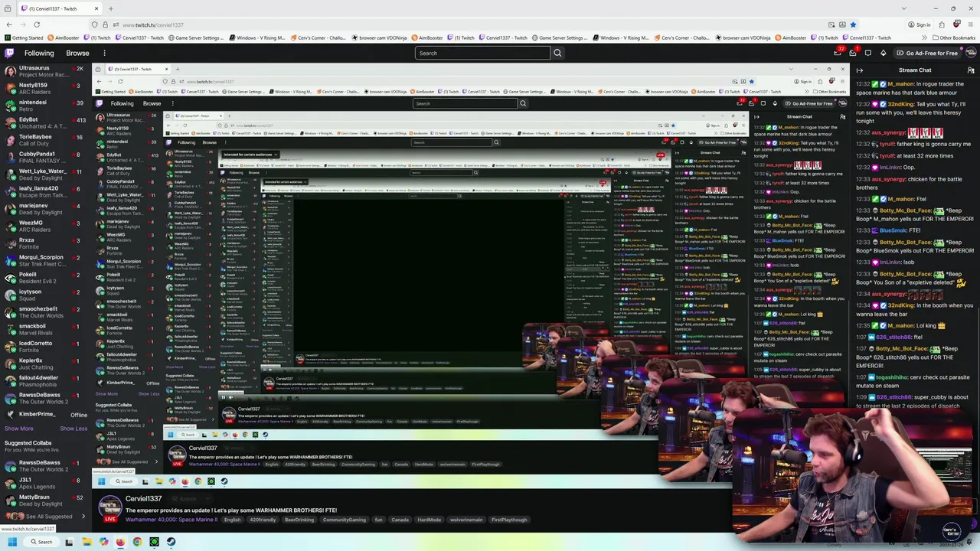Open the Community icon in the Stream Chat header
Image resolution: width=980 pixels, height=551 pixels.
click(971, 70)
